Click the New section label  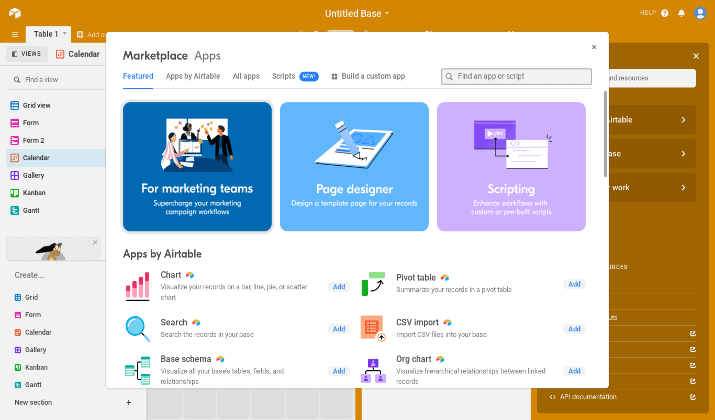[x=33, y=402]
